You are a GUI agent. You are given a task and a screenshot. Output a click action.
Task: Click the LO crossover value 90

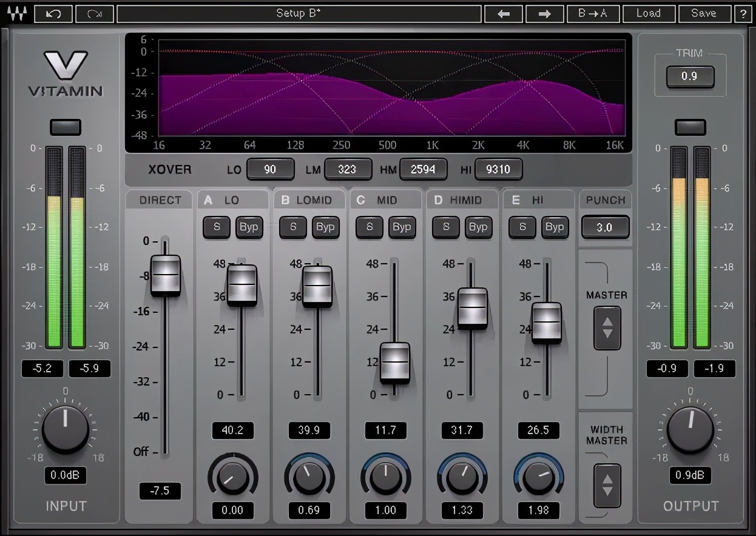coord(271,169)
